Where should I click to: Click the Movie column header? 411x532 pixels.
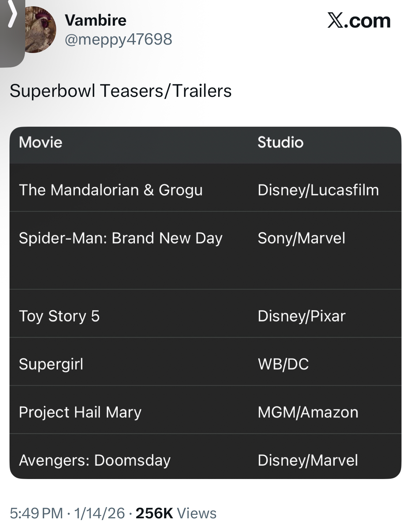click(x=41, y=142)
